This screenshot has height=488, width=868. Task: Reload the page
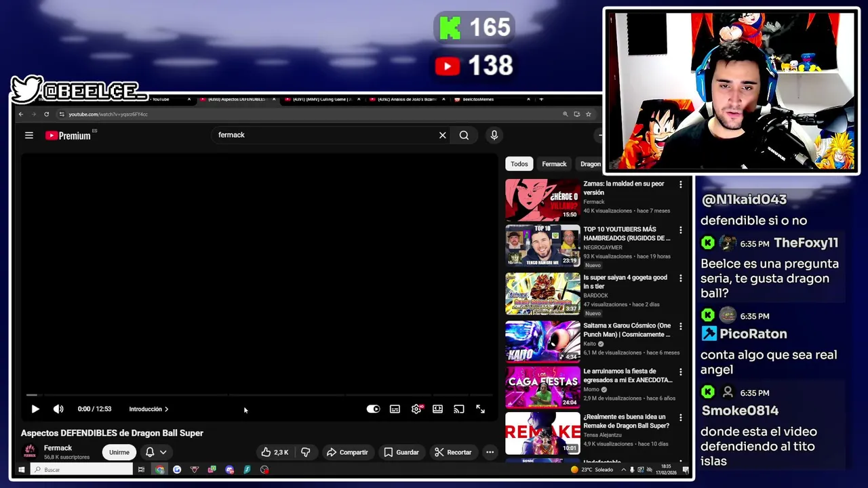tap(46, 114)
